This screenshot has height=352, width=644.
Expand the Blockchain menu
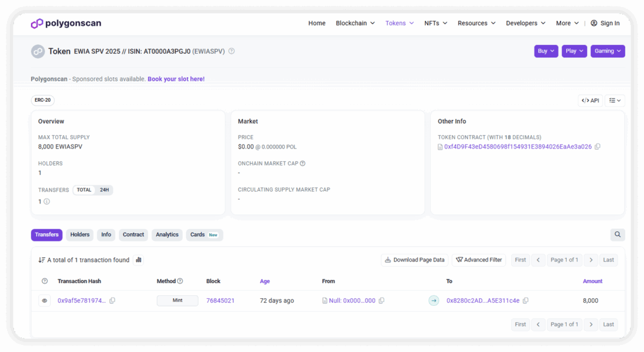pos(355,23)
